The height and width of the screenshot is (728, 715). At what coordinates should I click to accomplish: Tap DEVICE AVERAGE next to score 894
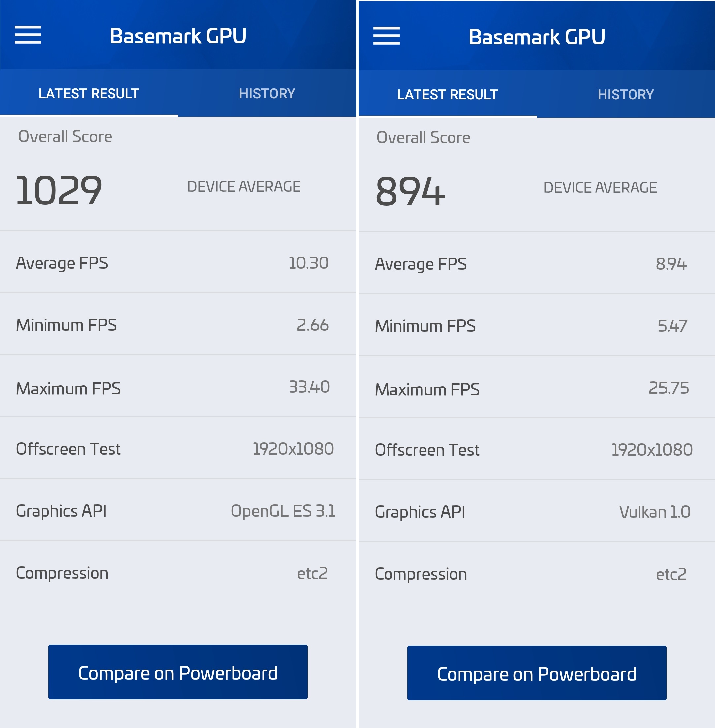[x=600, y=188]
